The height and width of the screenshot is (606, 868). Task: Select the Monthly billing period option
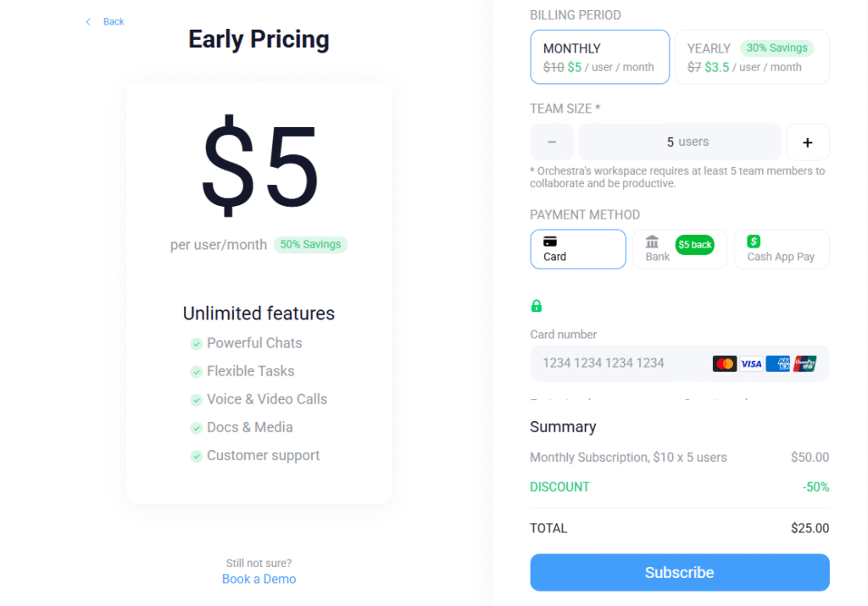[599, 58]
